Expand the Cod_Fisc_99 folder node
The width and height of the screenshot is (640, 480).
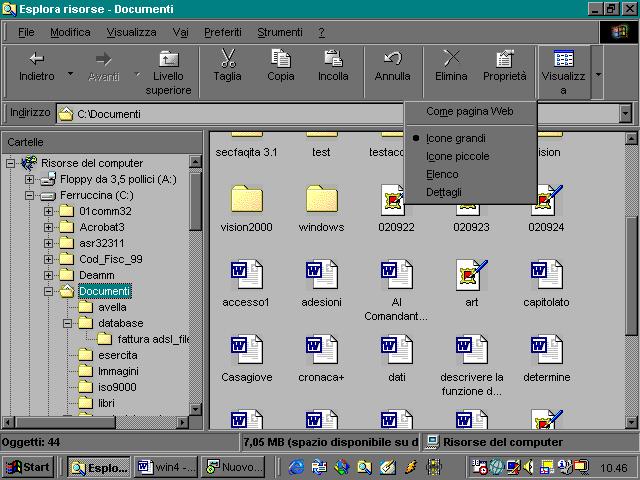[x=48, y=259]
